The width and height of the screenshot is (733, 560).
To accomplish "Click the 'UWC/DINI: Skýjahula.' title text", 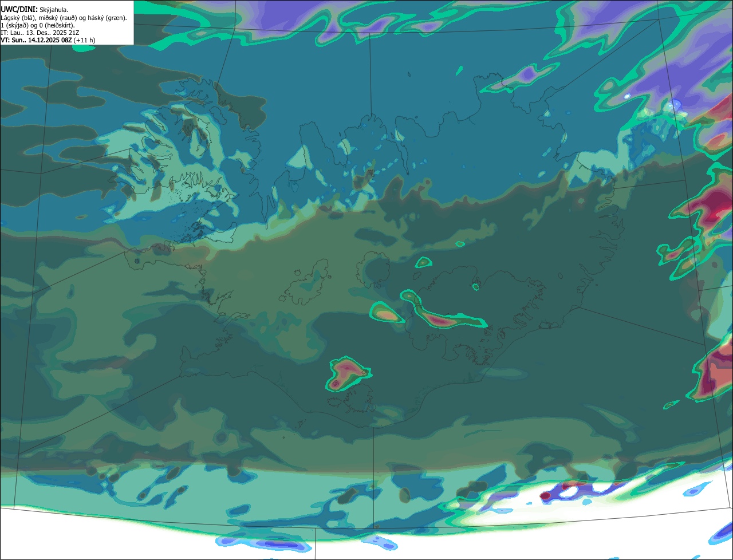I will click(x=34, y=10).
